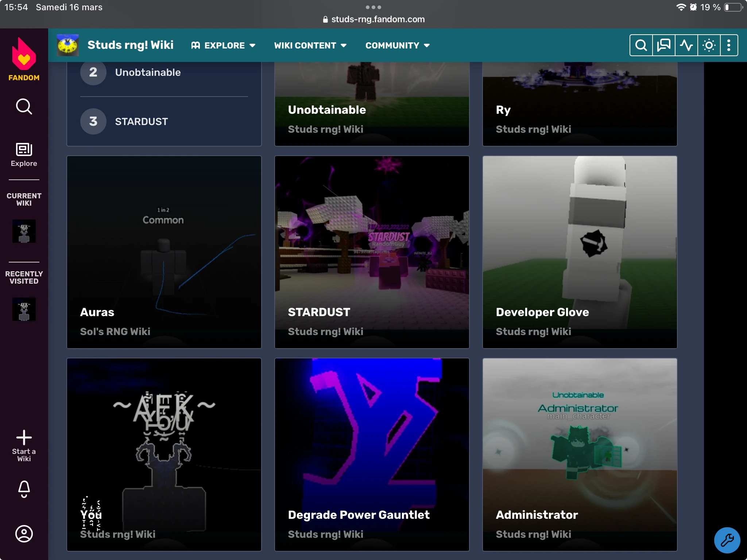747x560 pixels.
Task: Toggle light theme with sun icon
Action: [x=709, y=46]
